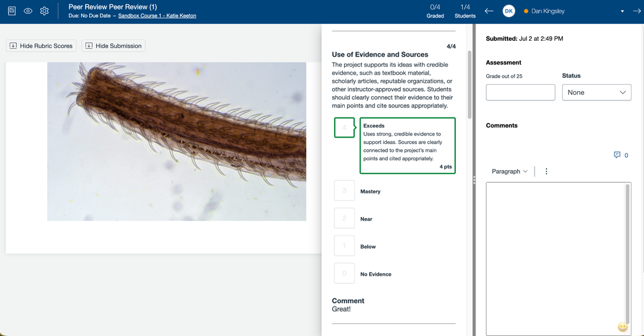Image resolution: width=644 pixels, height=336 pixels.
Task: Click the Grade out of 25 field
Action: [x=520, y=92]
